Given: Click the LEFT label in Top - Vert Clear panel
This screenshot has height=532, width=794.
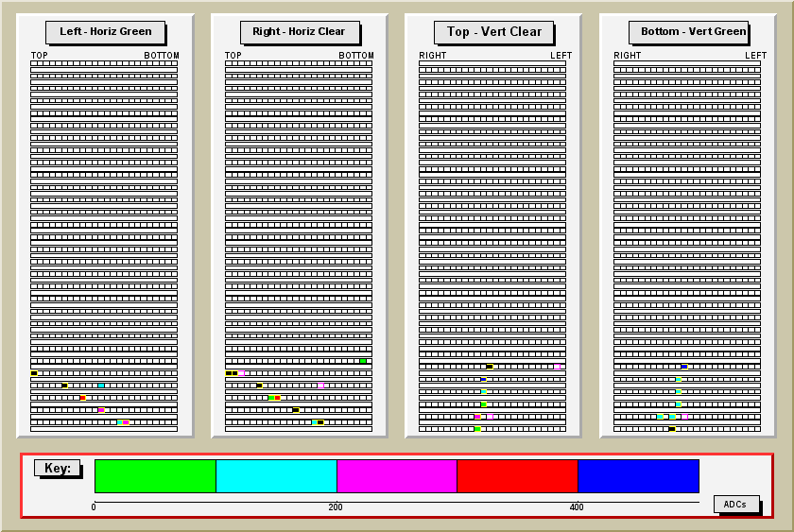Looking at the screenshot, I should coord(561,55).
